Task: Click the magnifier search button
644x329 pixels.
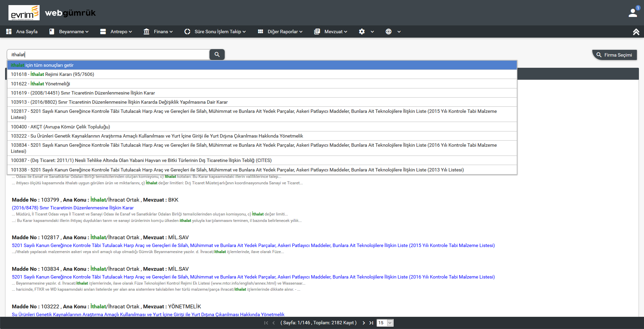Action: tap(217, 55)
